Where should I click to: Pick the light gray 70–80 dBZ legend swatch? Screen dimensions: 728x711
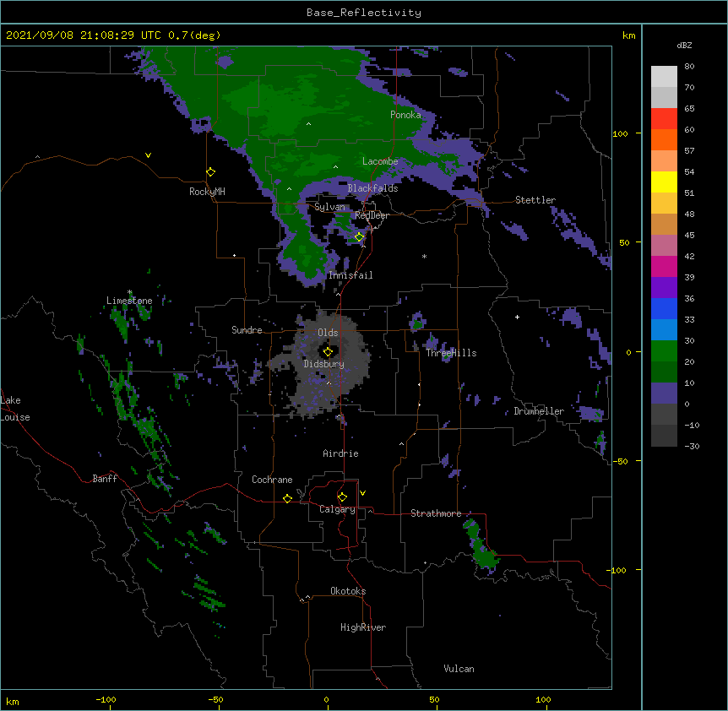click(x=664, y=76)
